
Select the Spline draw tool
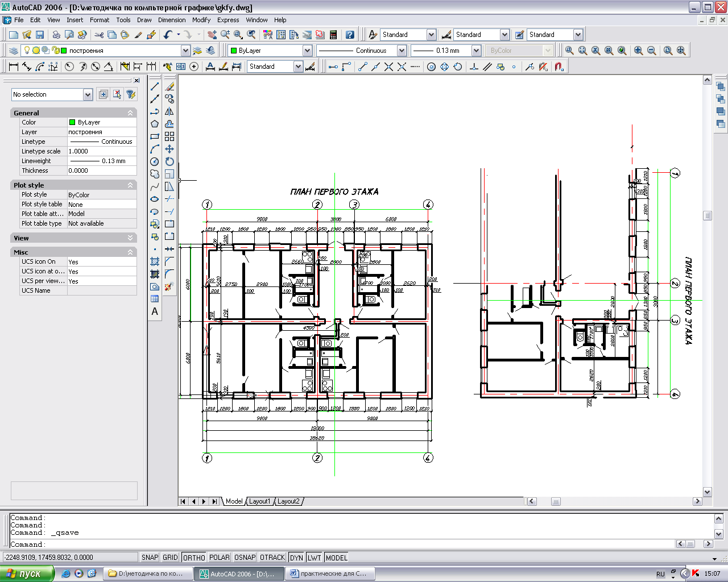click(x=155, y=186)
